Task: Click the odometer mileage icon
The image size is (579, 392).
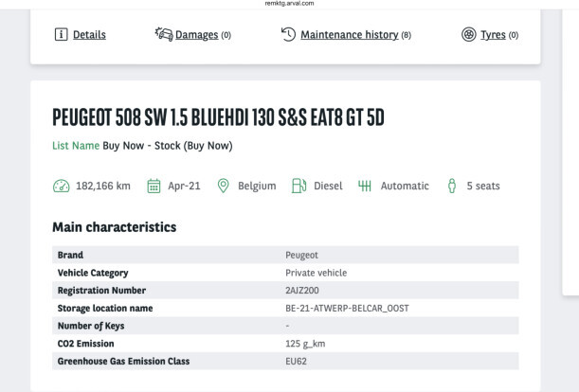Action: click(61, 186)
